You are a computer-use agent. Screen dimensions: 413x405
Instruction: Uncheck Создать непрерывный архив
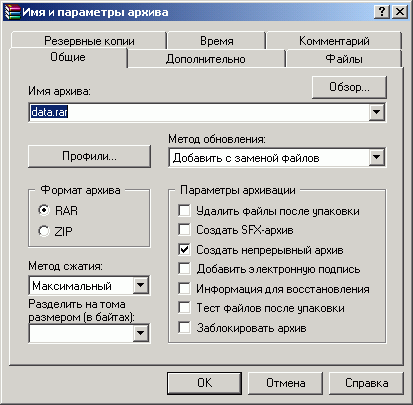point(184,250)
